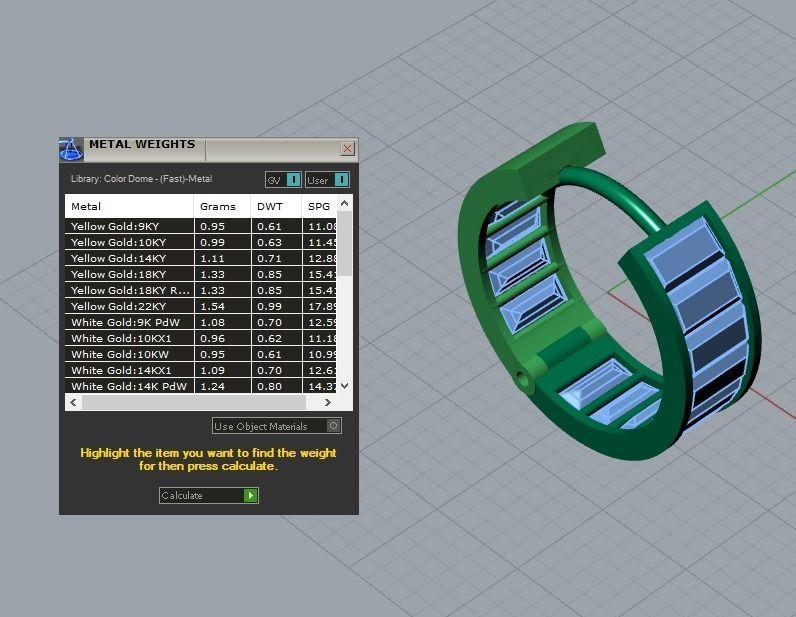This screenshot has height=617, width=796.
Task: Select the Yellow Gold:22KY row
Action: pos(201,306)
